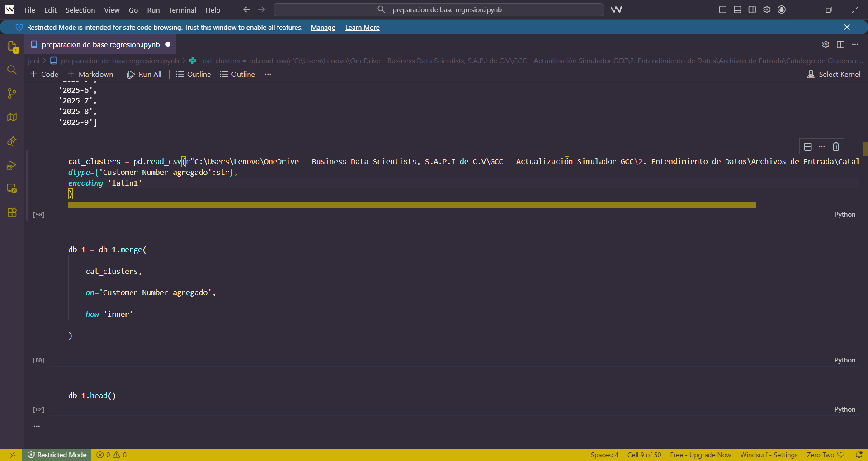Viewport: 868px width, 461px height.
Task: Open the Terminal menu
Action: pos(182,10)
